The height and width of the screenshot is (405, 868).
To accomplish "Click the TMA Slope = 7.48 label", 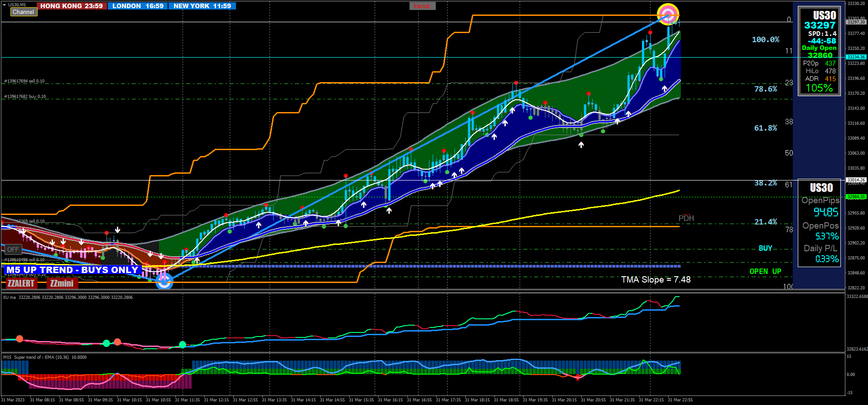I will [656, 279].
